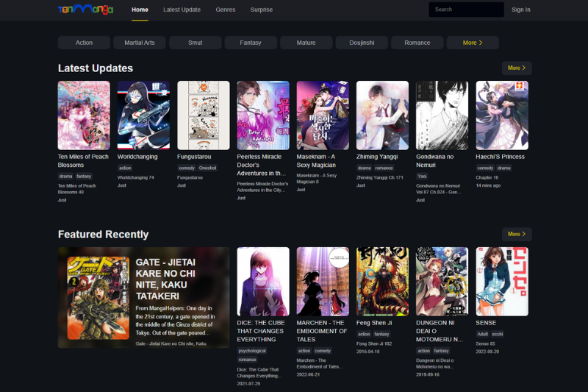Open Peerless Miracle Doctor's cover image
Image resolution: width=588 pixels, height=392 pixels.
[263, 115]
